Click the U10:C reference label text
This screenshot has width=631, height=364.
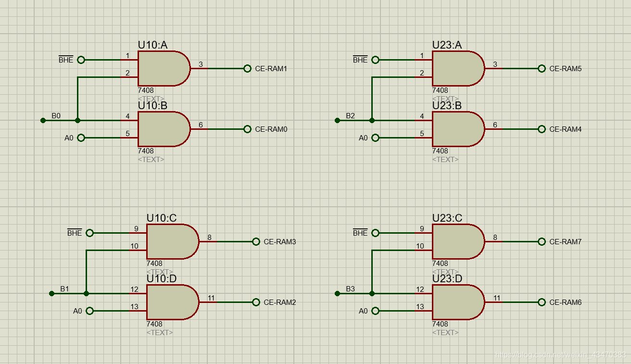tap(162, 218)
